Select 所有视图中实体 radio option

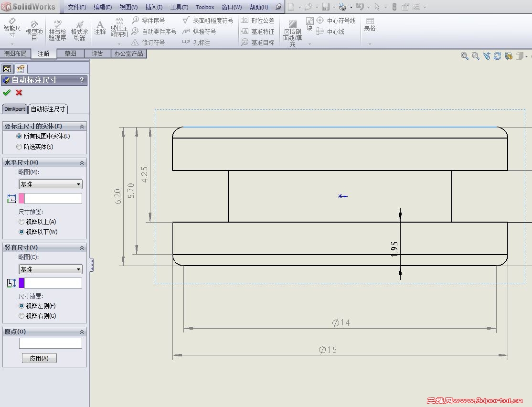click(19, 136)
